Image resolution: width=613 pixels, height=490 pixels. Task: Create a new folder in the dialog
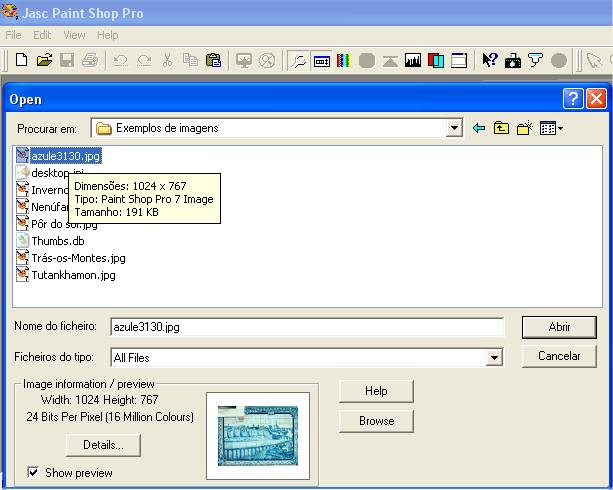pyautogui.click(x=524, y=128)
